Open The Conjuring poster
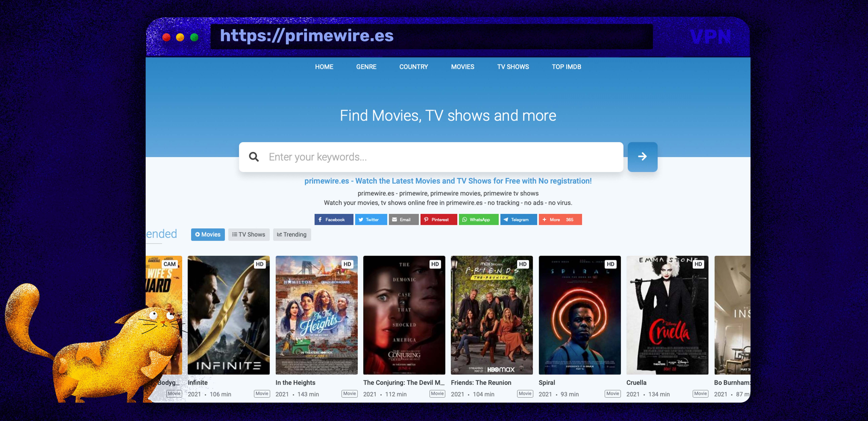Image resolution: width=868 pixels, height=421 pixels. (x=404, y=315)
